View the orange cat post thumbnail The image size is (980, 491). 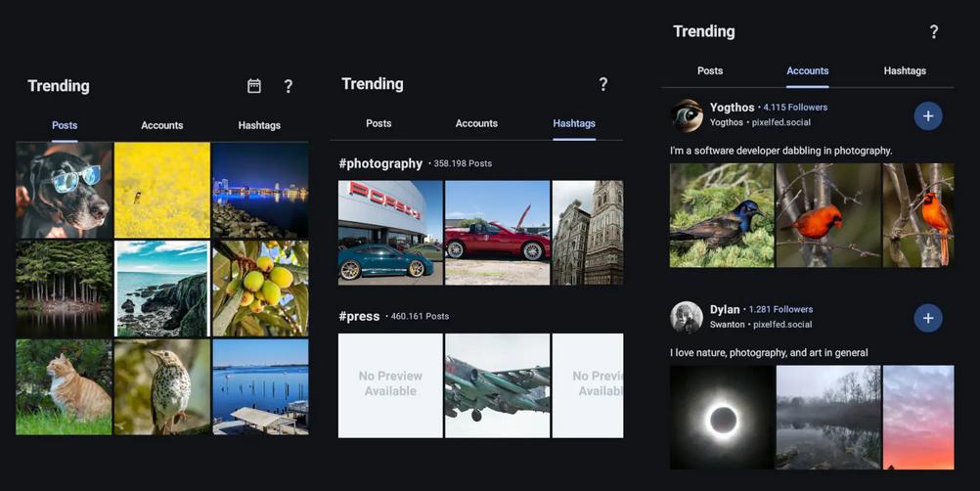[x=64, y=386]
